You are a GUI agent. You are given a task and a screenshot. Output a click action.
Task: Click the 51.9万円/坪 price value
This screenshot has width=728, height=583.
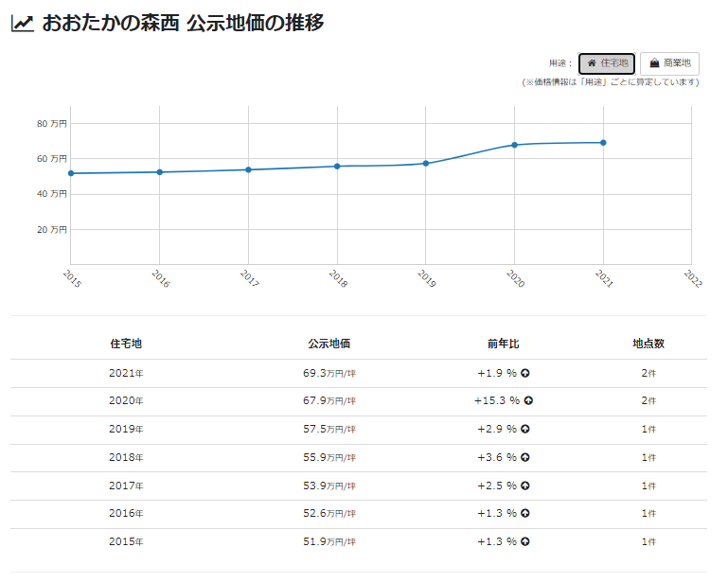329,541
